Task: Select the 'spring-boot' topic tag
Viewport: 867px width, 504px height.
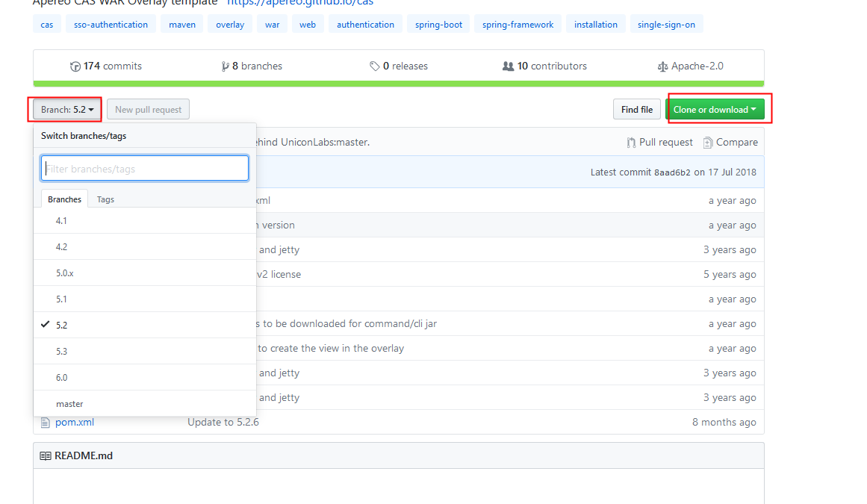Action: click(438, 24)
